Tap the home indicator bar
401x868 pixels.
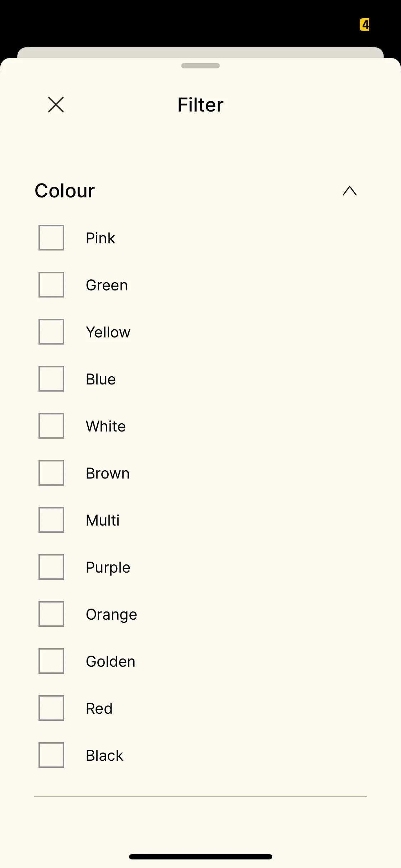[x=200, y=857]
